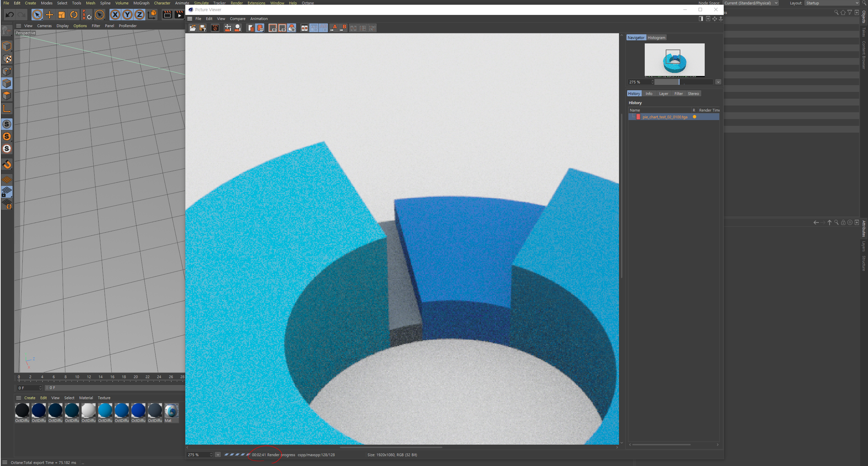This screenshot has height=466, width=868.
Task: Open the viewport Options menu
Action: 80,26
